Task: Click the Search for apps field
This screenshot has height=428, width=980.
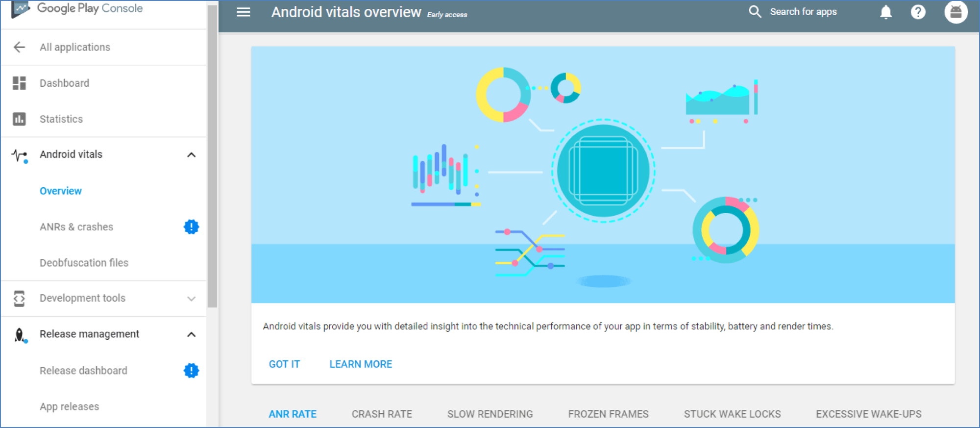Action: click(x=803, y=12)
